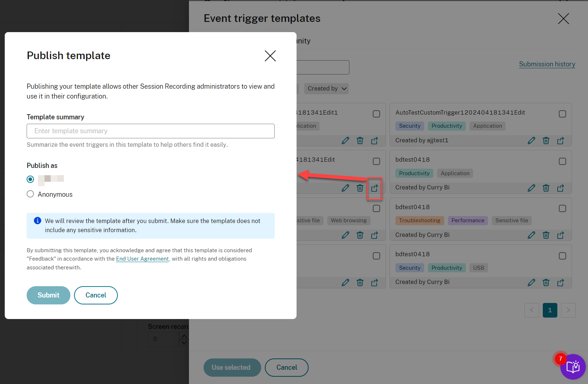Cancel the Publish template dialog

[96, 295]
